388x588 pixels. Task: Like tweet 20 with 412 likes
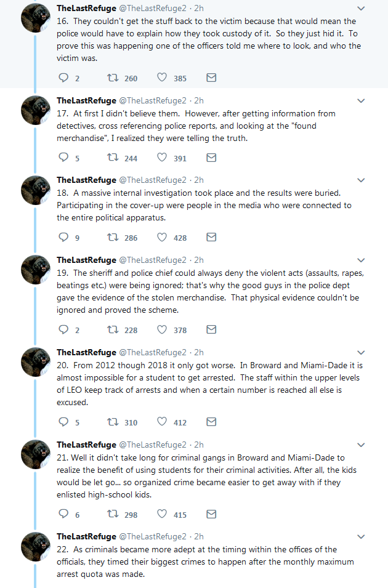[x=163, y=422]
